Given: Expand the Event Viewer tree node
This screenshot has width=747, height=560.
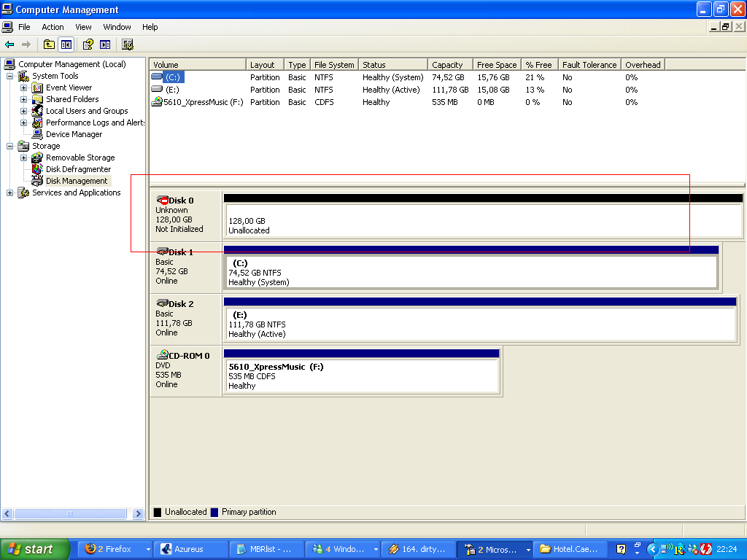Looking at the screenshot, I should 23,87.
